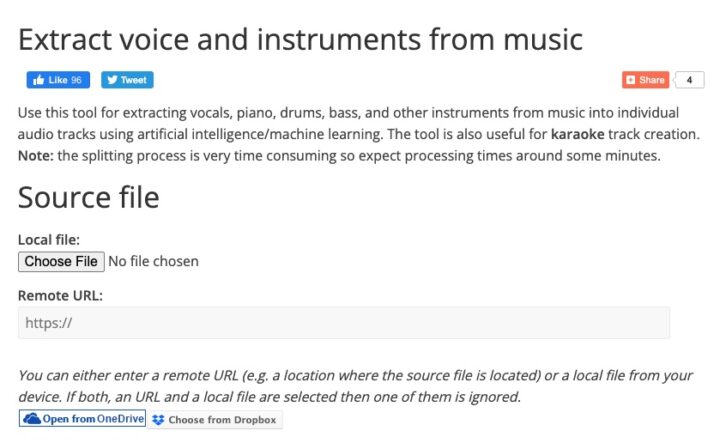Click the Facebook thumbs-up icon
The height and width of the screenshot is (443, 720).
[x=39, y=80]
